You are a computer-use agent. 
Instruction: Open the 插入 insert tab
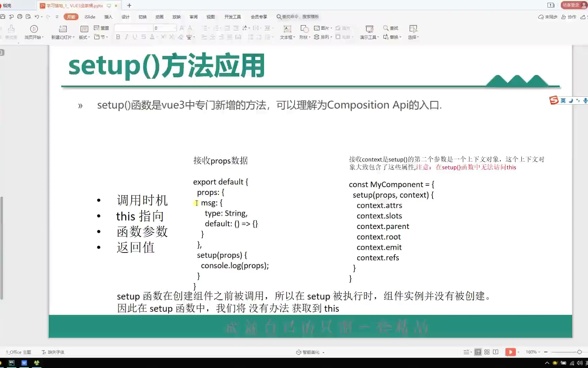[x=108, y=17]
